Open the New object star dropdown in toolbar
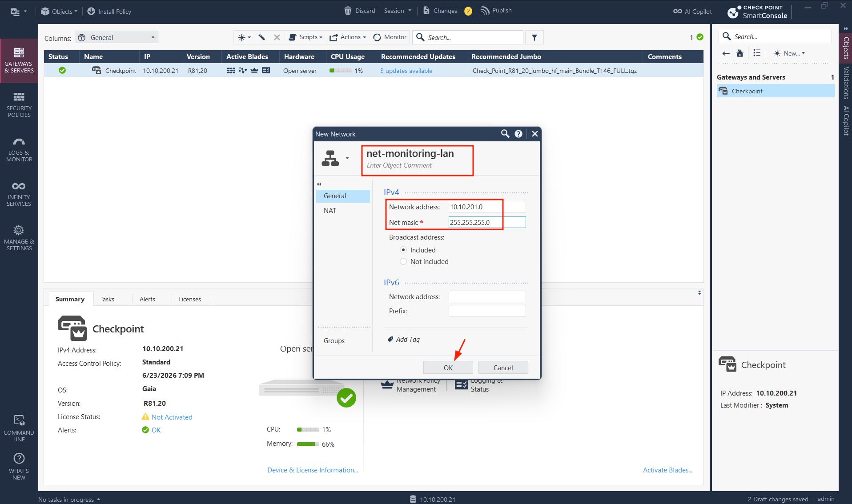Screen dimensions: 852x504 coord(244,37)
